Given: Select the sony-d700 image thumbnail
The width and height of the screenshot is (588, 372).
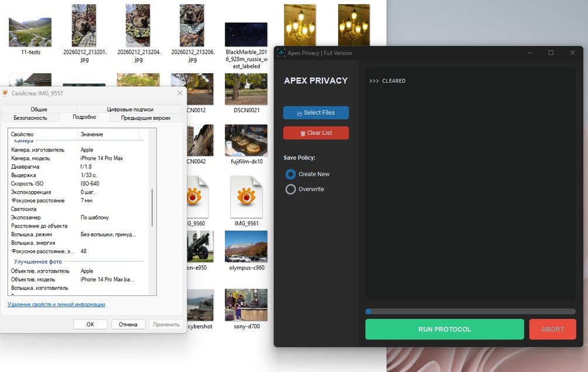Looking at the screenshot, I should click(x=246, y=305).
